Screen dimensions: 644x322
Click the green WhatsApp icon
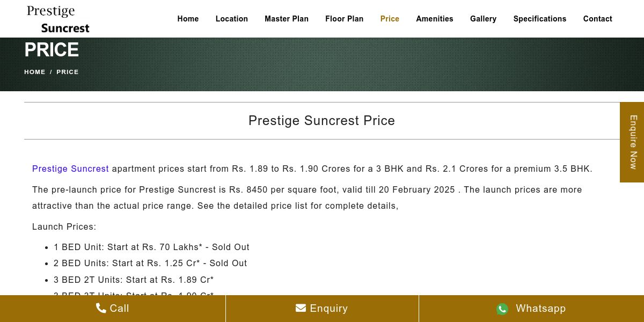pyautogui.click(x=502, y=309)
